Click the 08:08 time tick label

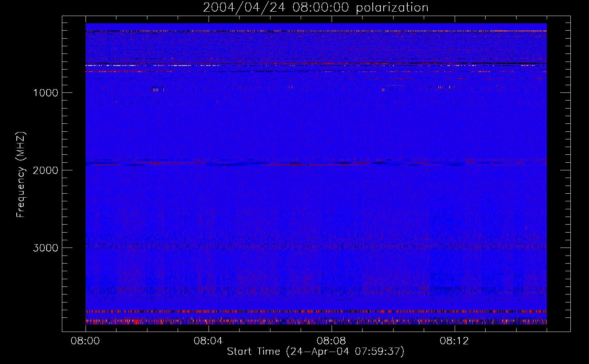point(331,341)
